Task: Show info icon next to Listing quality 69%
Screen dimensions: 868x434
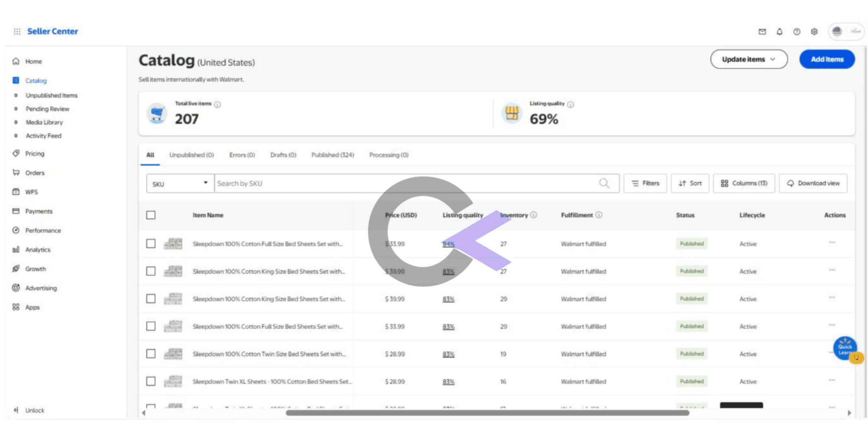Action: pos(570,104)
